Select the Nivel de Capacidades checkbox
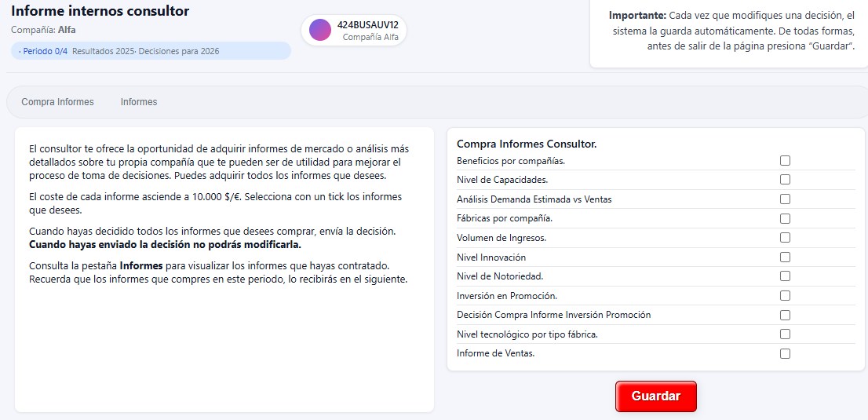This screenshot has width=868, height=420. tap(785, 180)
